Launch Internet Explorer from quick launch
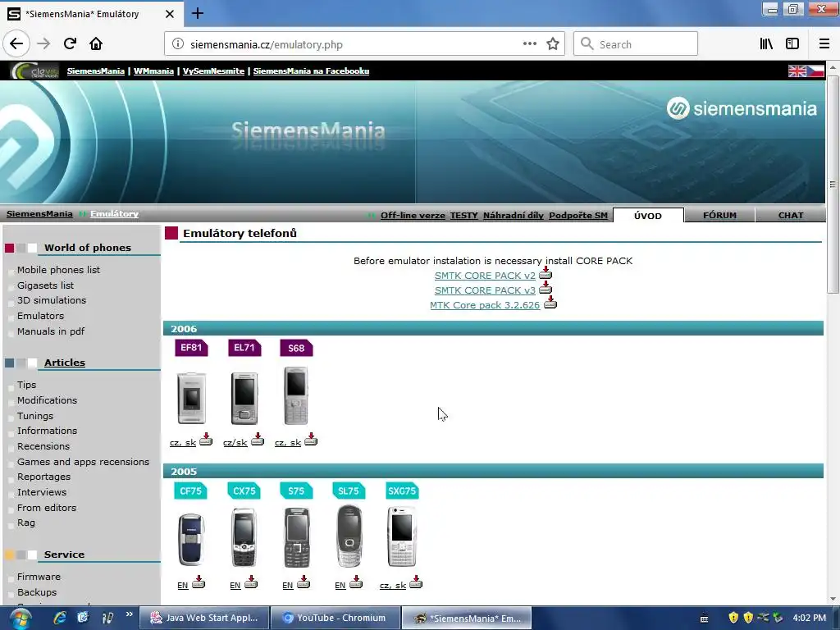Image resolution: width=840 pixels, height=630 pixels. tap(59, 618)
